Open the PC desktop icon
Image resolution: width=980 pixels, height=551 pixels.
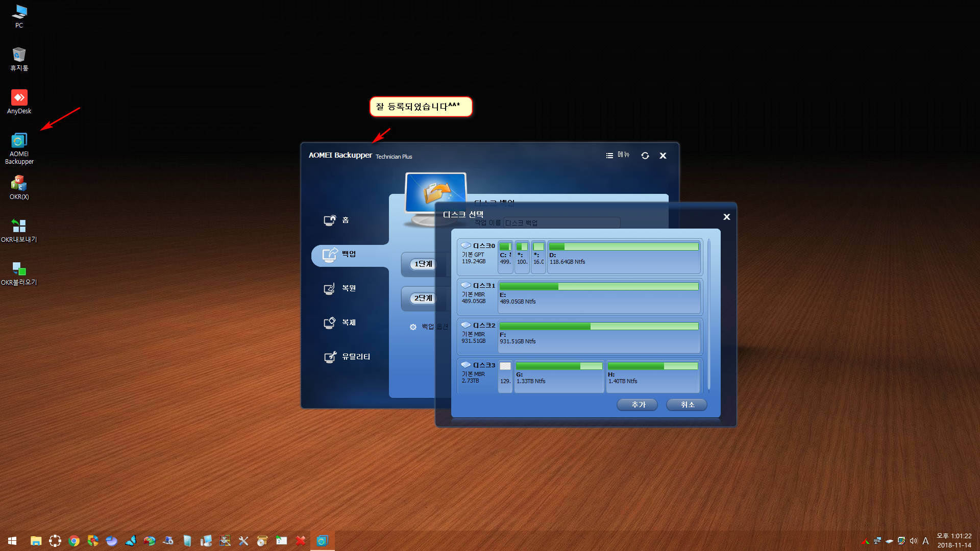pyautogui.click(x=19, y=16)
